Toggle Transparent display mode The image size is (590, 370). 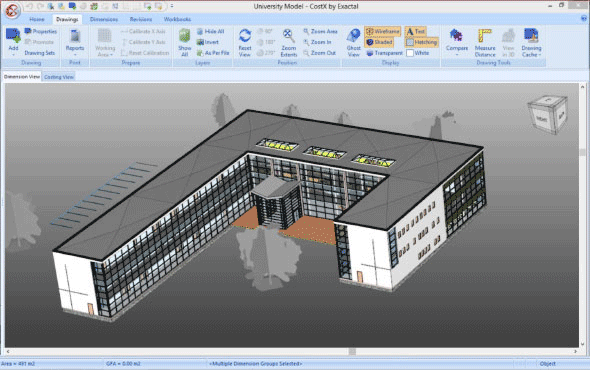[384, 53]
